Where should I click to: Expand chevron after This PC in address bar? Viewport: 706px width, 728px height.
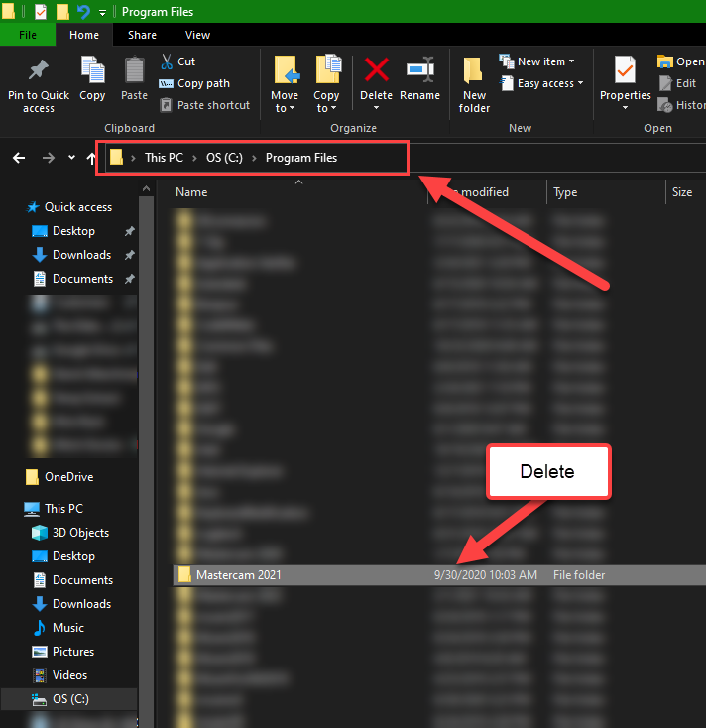(195, 158)
